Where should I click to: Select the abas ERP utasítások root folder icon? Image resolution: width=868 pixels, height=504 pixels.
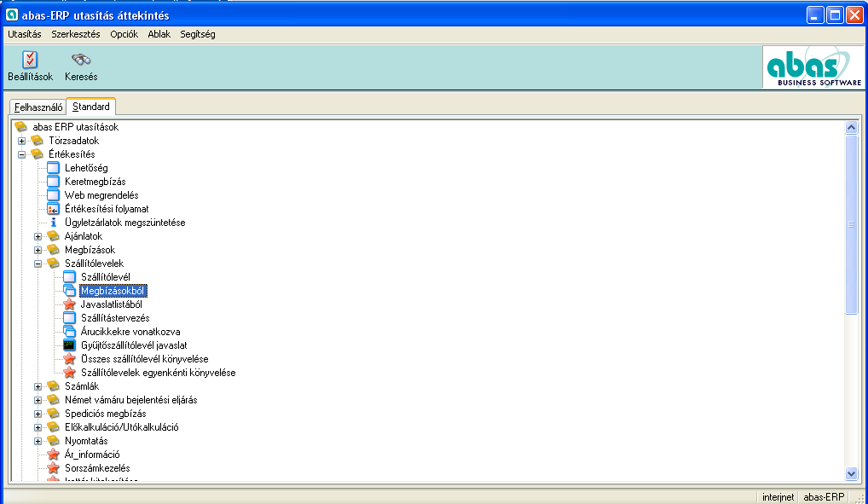click(x=21, y=127)
